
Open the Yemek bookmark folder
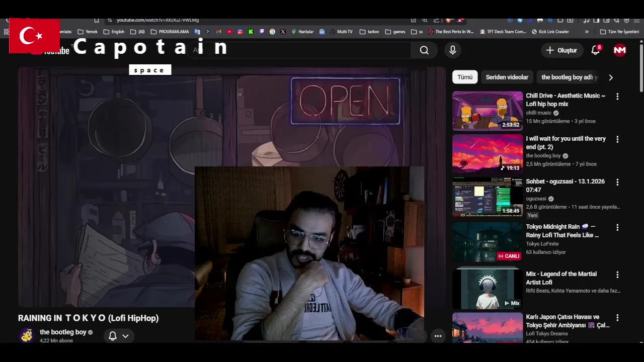[x=88, y=32]
